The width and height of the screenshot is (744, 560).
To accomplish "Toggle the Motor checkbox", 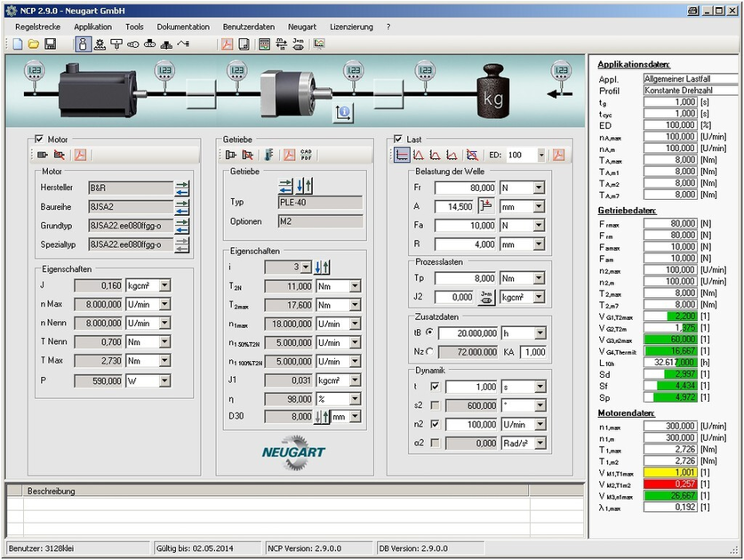I will pos(39,139).
